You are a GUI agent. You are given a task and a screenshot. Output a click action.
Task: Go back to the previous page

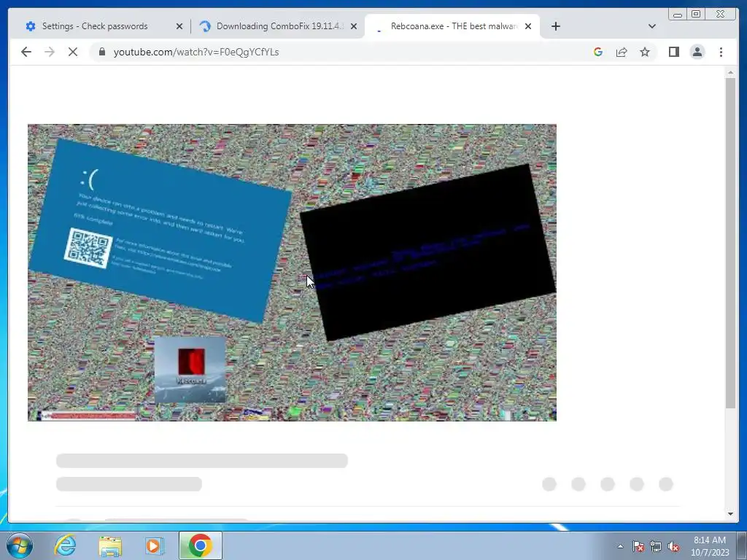coord(26,52)
